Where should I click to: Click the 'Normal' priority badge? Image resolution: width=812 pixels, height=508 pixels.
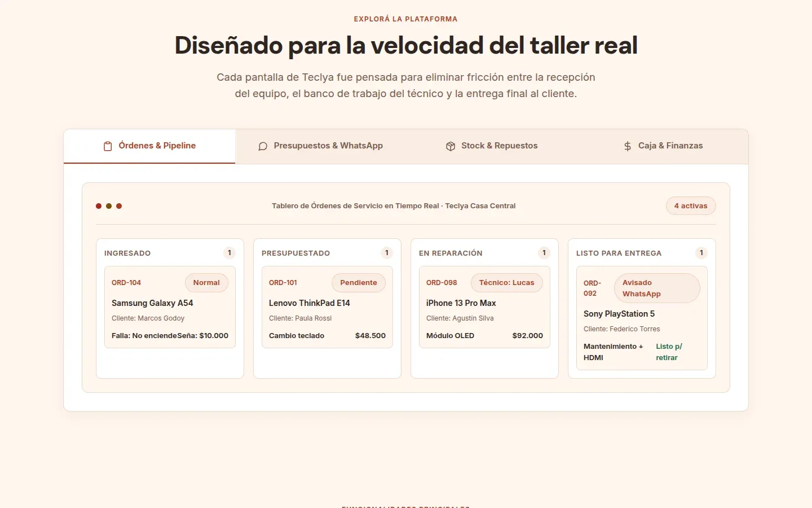(206, 283)
